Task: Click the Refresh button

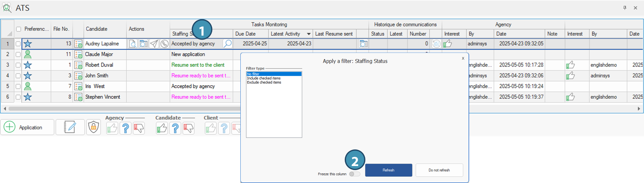Action: coord(388,170)
